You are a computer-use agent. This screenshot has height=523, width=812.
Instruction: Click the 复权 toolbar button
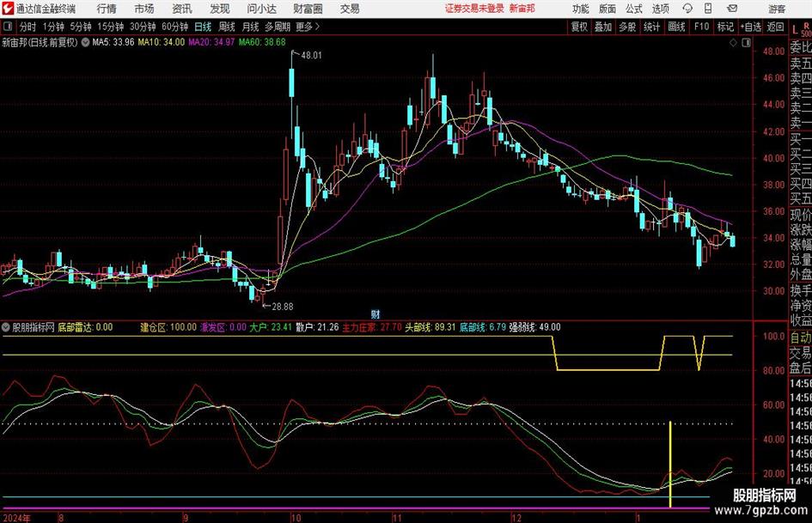(579, 27)
